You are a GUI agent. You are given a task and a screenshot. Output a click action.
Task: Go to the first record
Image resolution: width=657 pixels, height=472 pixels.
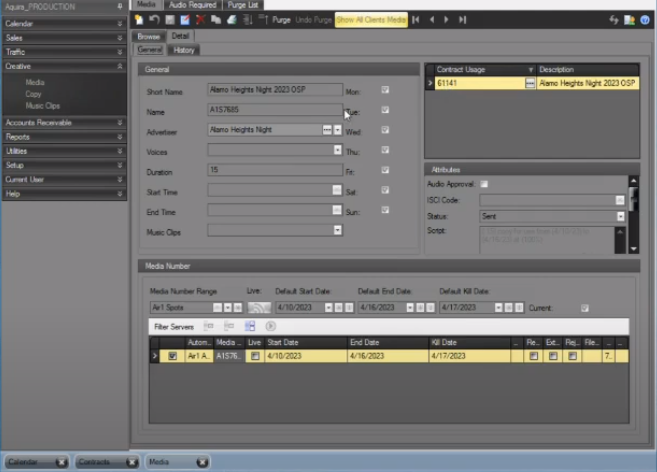pyautogui.click(x=416, y=20)
